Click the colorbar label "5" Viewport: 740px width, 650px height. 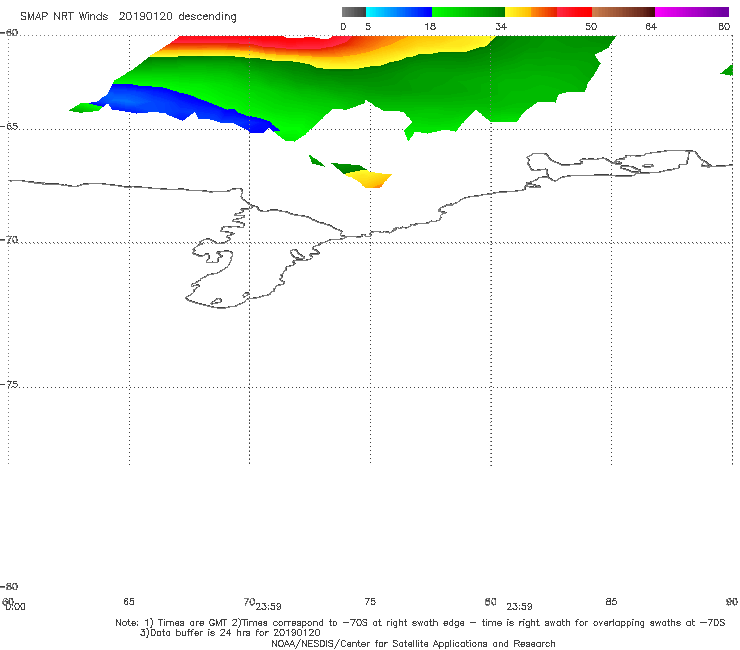coord(368,26)
